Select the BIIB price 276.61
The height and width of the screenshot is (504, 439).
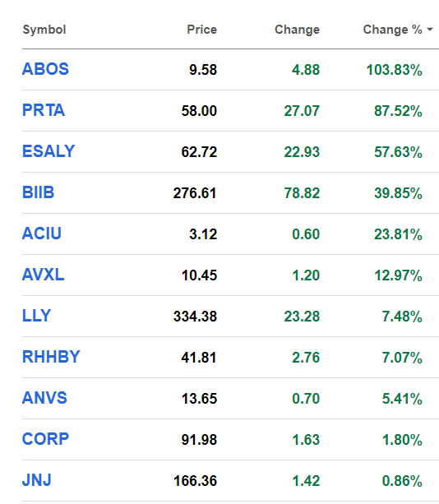click(195, 193)
